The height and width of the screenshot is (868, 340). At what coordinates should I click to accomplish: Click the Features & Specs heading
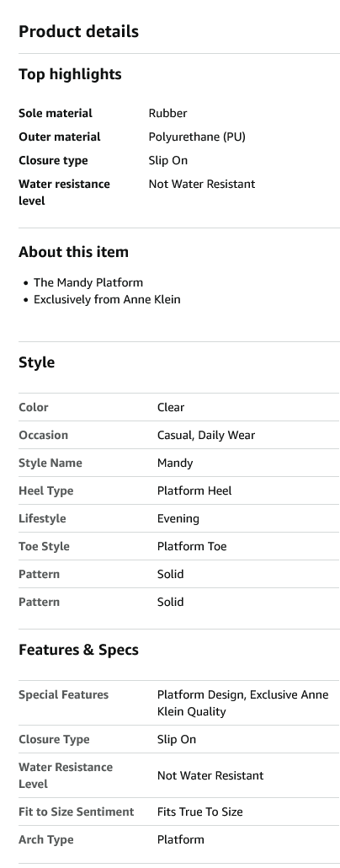pyautogui.click(x=78, y=650)
